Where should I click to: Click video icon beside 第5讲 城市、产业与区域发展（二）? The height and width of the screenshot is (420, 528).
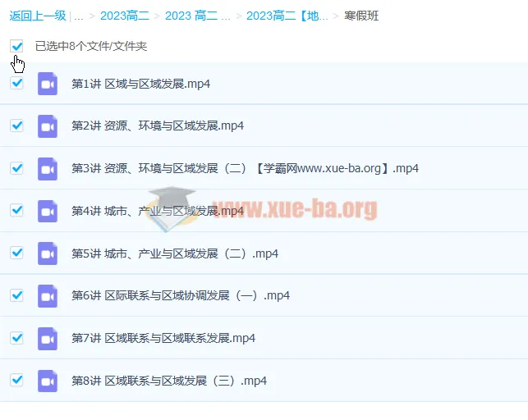[48, 253]
